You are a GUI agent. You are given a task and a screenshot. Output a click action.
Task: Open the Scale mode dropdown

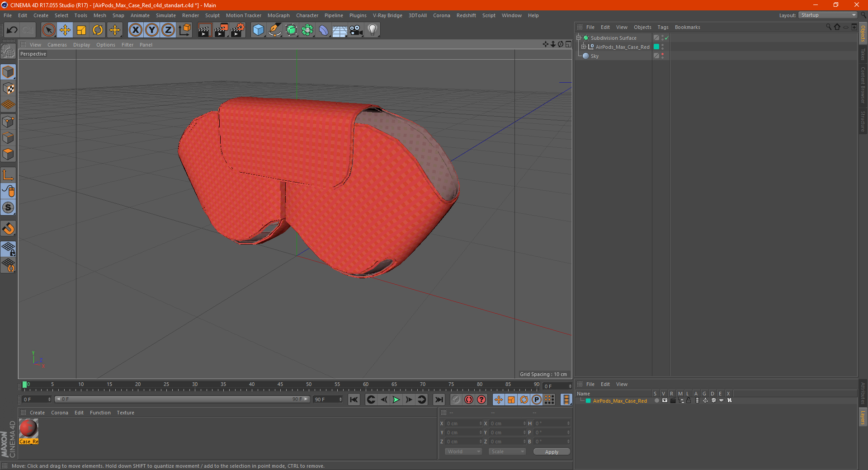tap(507, 451)
